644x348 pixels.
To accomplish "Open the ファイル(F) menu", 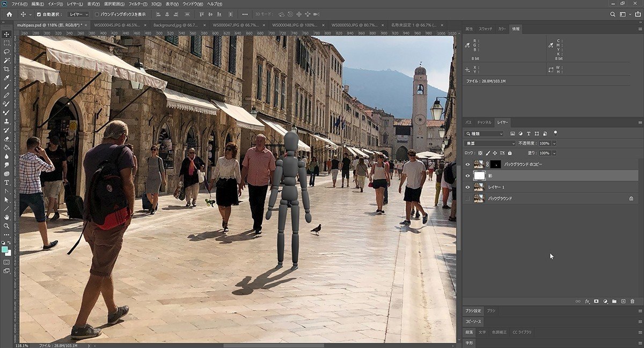I will point(19,4).
